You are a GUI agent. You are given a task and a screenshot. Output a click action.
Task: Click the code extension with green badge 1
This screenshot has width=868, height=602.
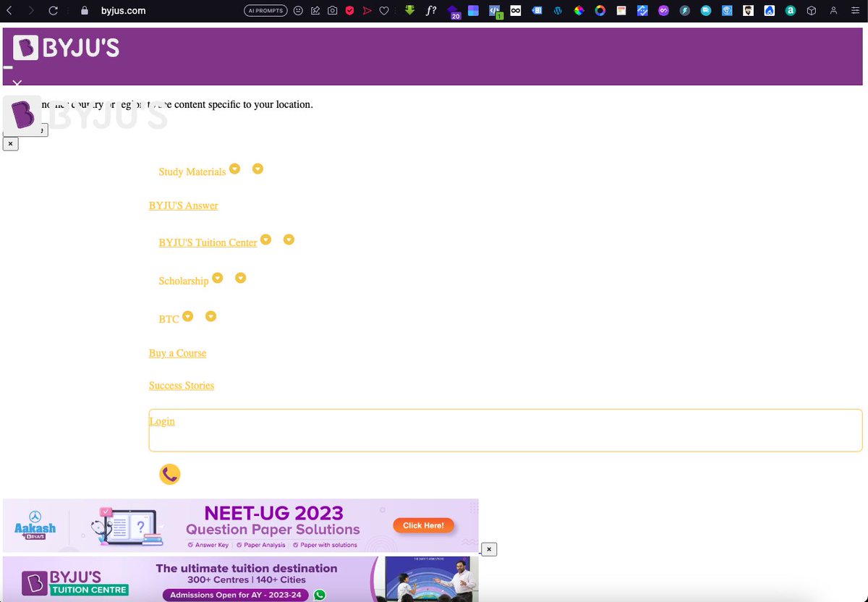click(495, 12)
